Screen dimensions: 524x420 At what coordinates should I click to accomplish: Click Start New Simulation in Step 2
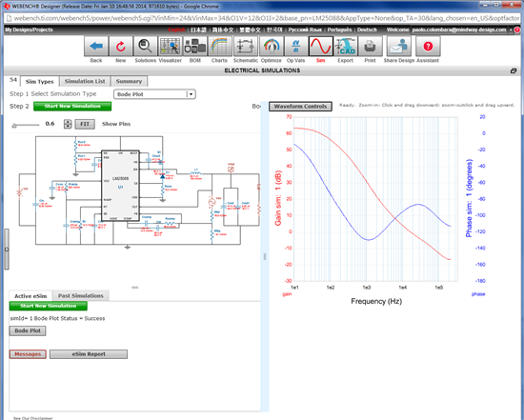[x=72, y=107]
